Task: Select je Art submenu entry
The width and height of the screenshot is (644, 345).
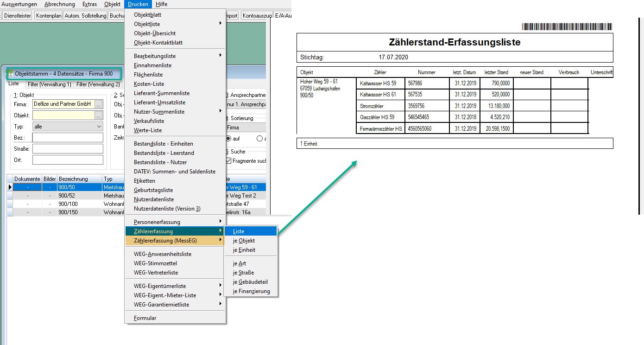Action: click(x=251, y=263)
